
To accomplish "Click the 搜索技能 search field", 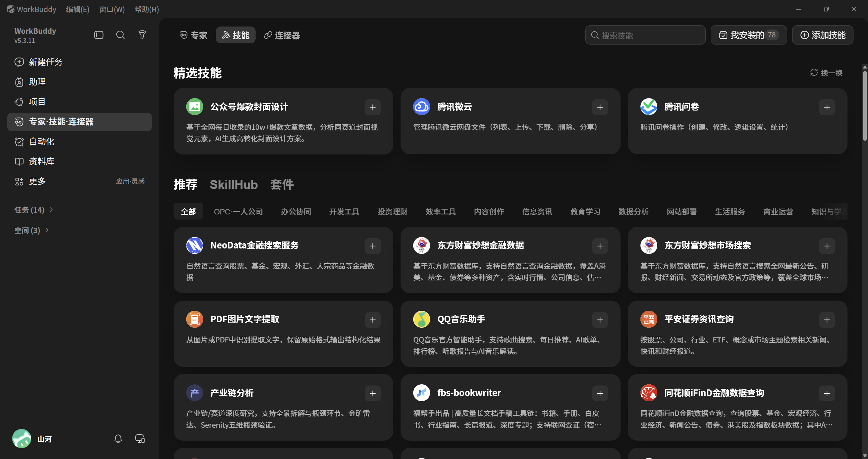I will [x=645, y=35].
